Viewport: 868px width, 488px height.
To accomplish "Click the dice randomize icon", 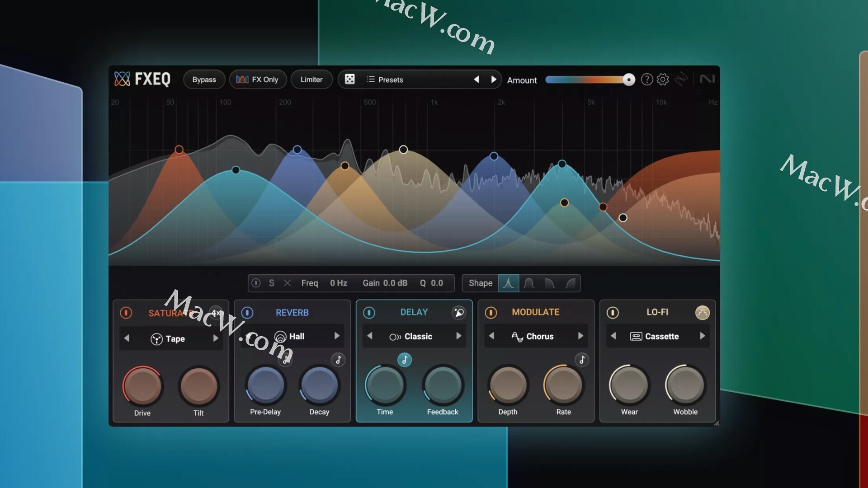I will [349, 80].
